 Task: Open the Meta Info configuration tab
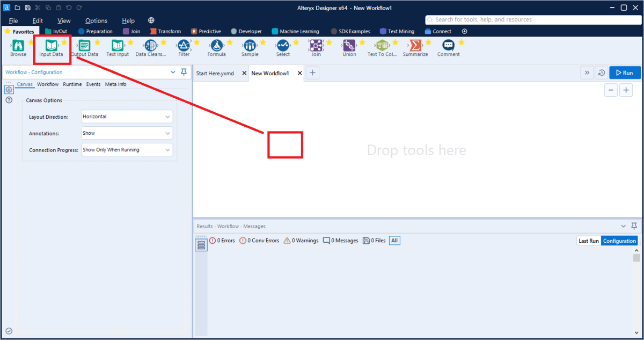pyautogui.click(x=115, y=84)
